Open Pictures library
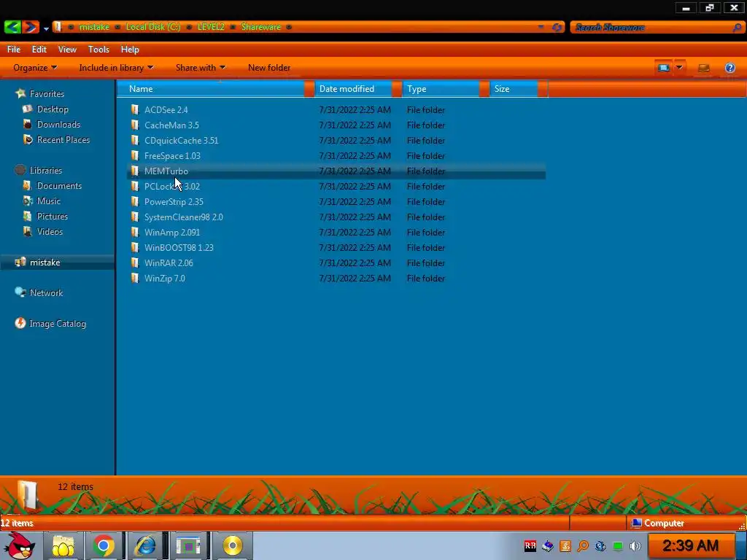Viewport: 747px width, 560px height. click(53, 216)
